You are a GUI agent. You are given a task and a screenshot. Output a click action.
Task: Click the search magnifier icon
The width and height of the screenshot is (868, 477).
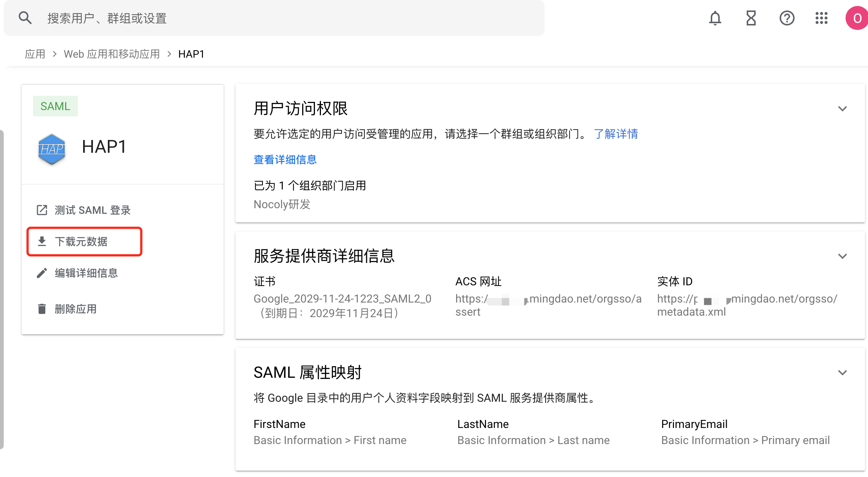coord(25,18)
